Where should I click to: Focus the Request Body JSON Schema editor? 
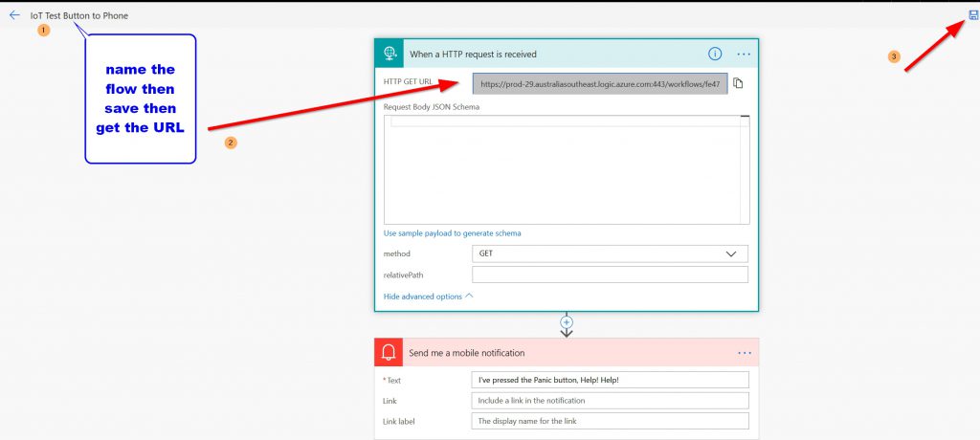click(x=565, y=170)
